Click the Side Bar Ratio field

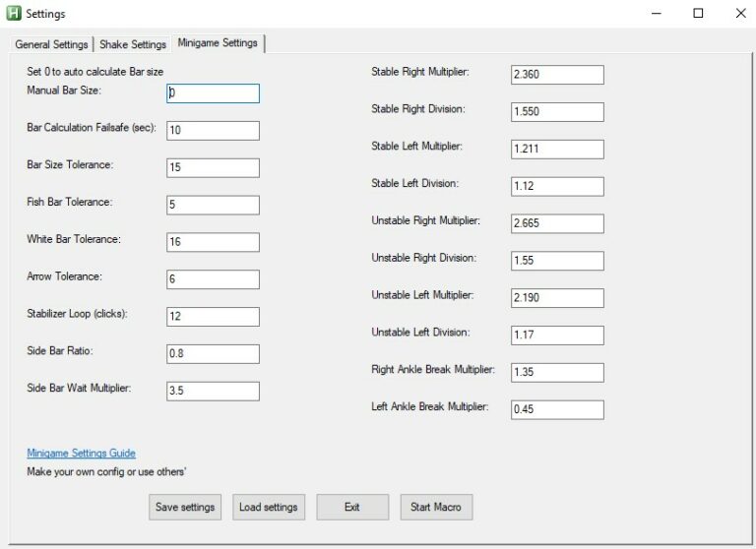click(x=213, y=354)
